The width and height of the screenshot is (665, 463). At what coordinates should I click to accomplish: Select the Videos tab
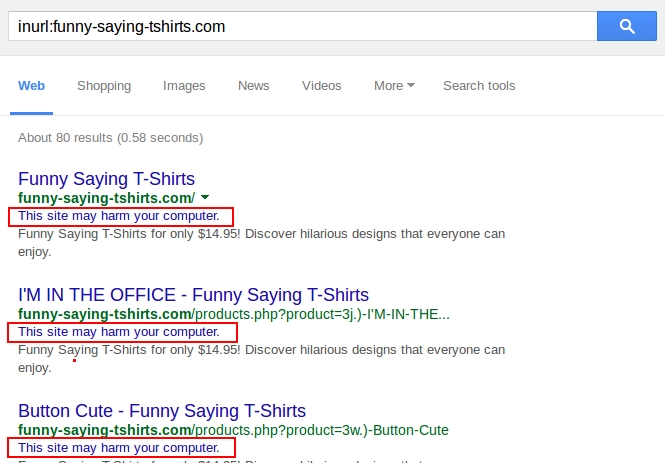321,86
